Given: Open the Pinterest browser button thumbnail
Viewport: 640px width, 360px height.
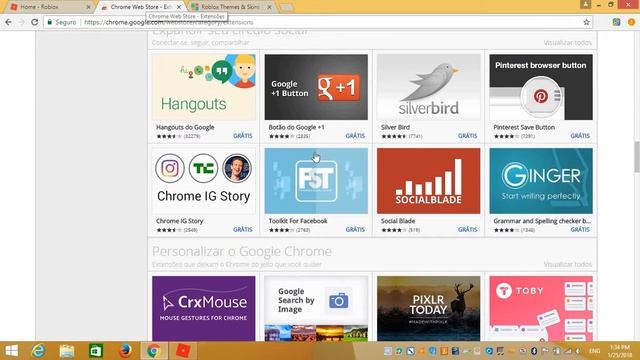Looking at the screenshot, I should [x=541, y=87].
